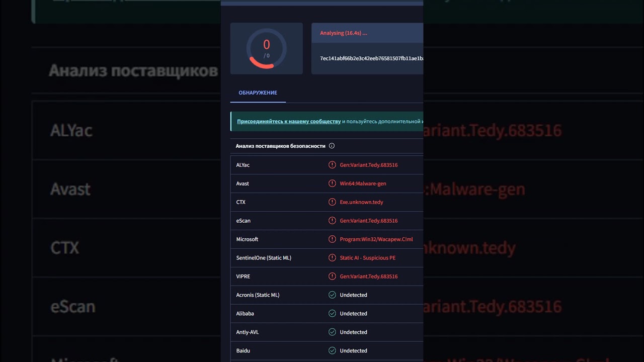Follow the 'Присоединяйтесь к нашему сообществу' link
644x362 pixels.
click(289, 121)
